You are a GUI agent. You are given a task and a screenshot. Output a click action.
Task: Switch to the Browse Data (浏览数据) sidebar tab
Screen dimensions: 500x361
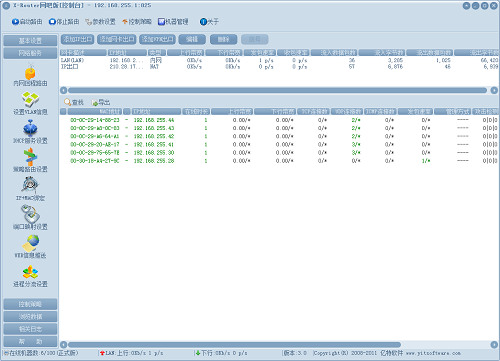click(x=30, y=316)
